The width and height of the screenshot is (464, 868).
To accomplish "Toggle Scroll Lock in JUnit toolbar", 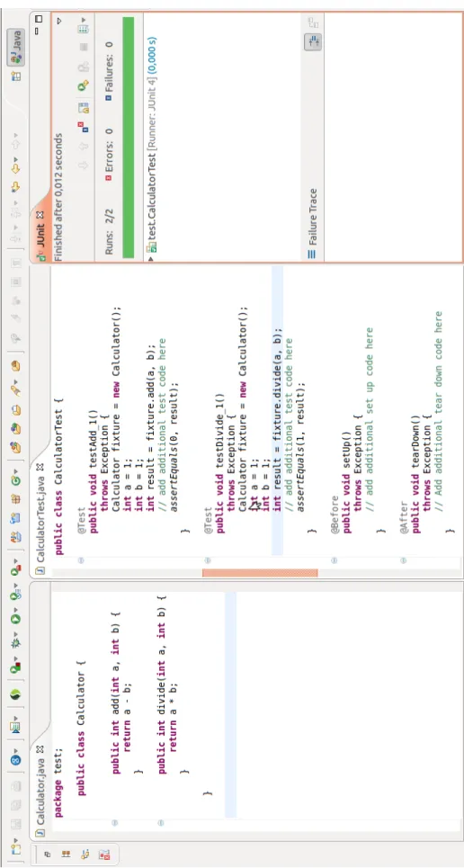I will point(84,108).
